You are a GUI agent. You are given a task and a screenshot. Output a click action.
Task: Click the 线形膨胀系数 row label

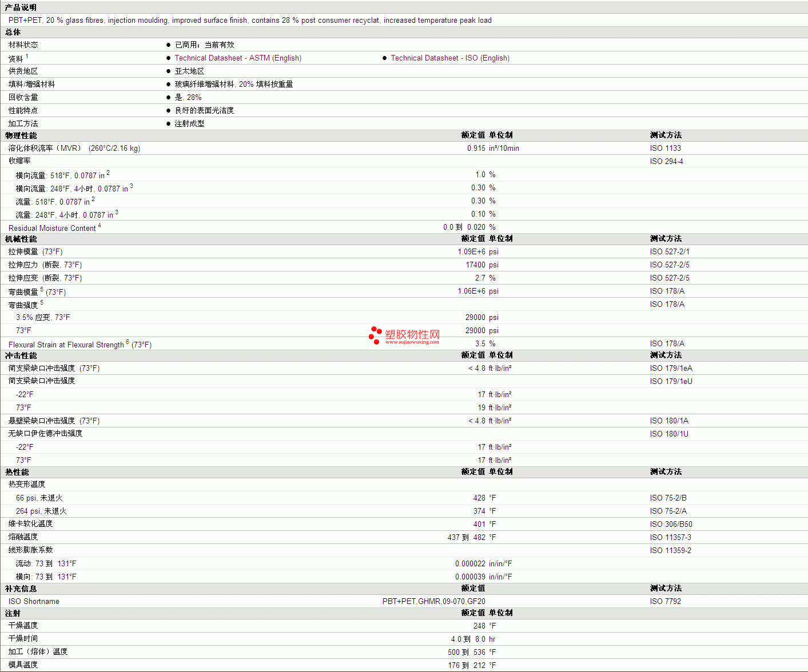tap(30, 550)
